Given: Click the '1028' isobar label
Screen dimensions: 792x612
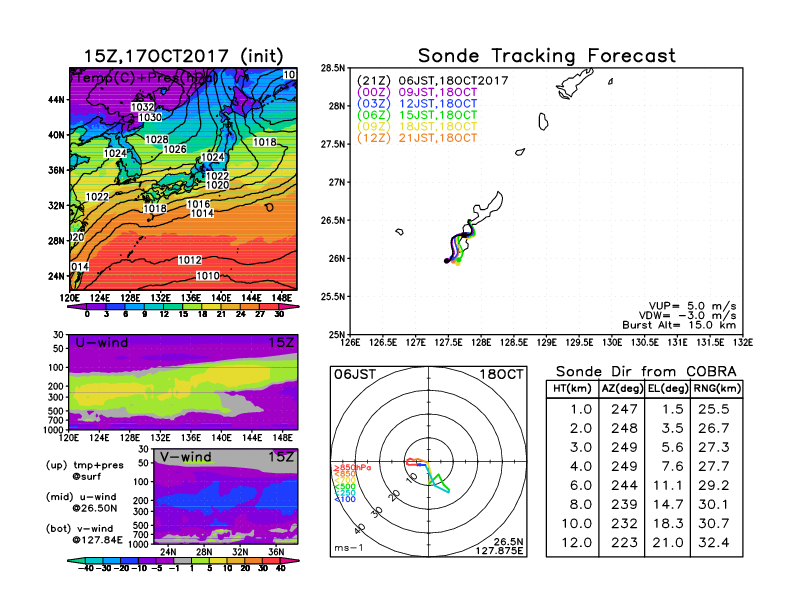Looking at the screenshot, I should point(157,139).
